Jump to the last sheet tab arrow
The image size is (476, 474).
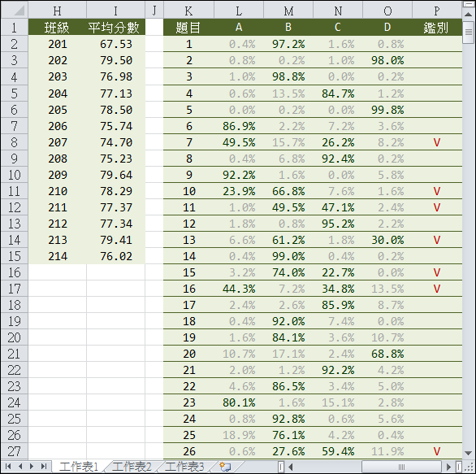tap(44, 467)
